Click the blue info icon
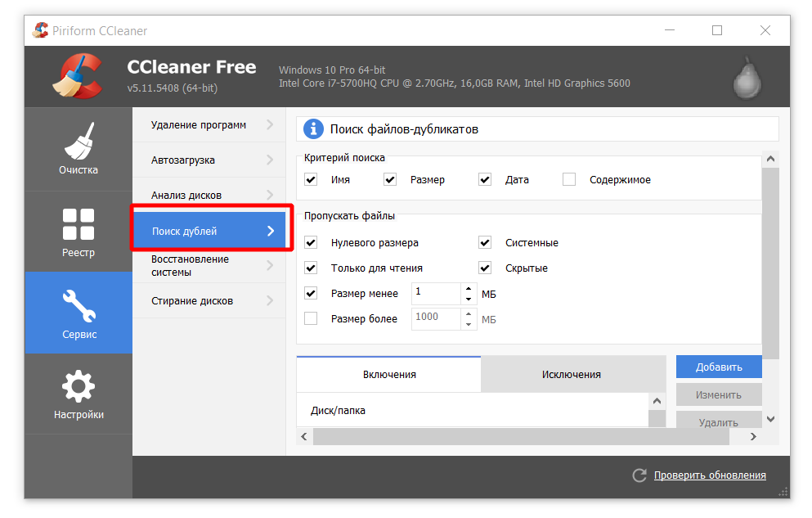This screenshot has height=518, width=812. 313,129
